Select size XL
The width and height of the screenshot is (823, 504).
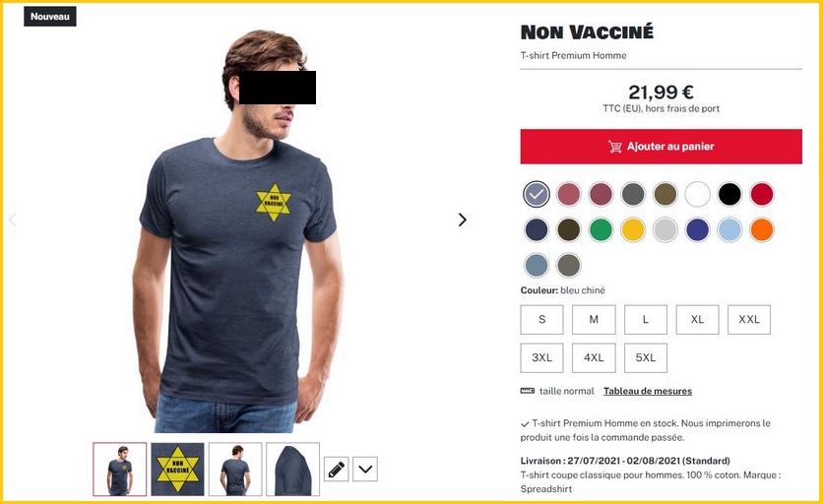tap(697, 319)
